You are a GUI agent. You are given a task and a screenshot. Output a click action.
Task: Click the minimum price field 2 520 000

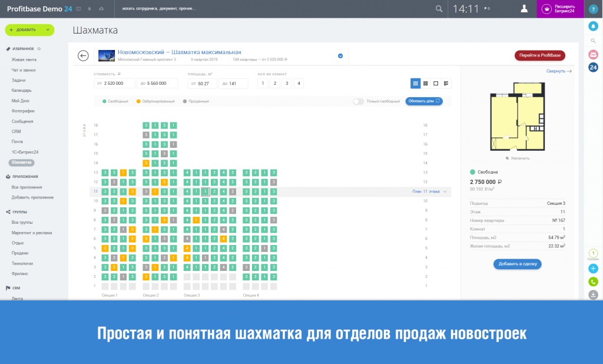point(115,84)
